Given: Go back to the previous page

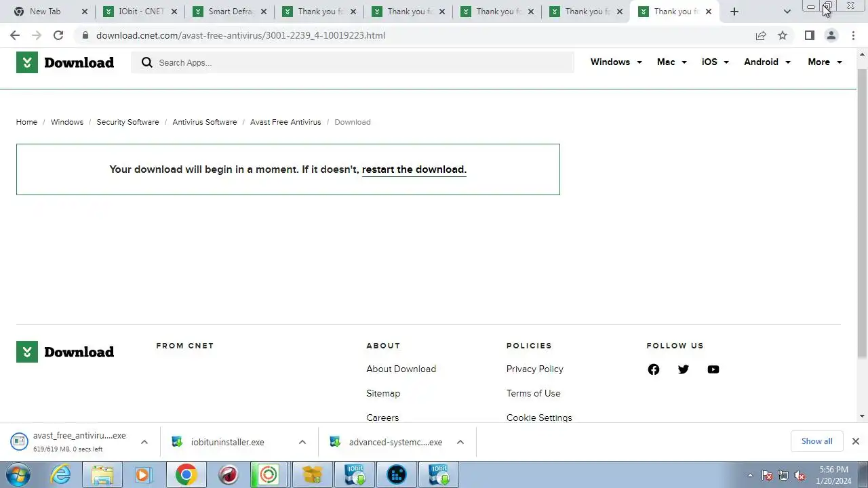Looking at the screenshot, I should pyautogui.click(x=15, y=35).
